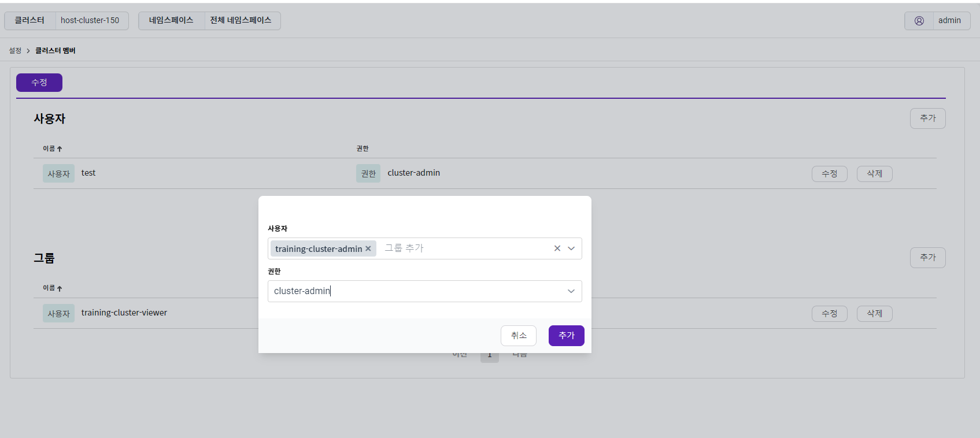
Task: Sort users by 이름 arrow in 사용자 table
Action: 60,149
